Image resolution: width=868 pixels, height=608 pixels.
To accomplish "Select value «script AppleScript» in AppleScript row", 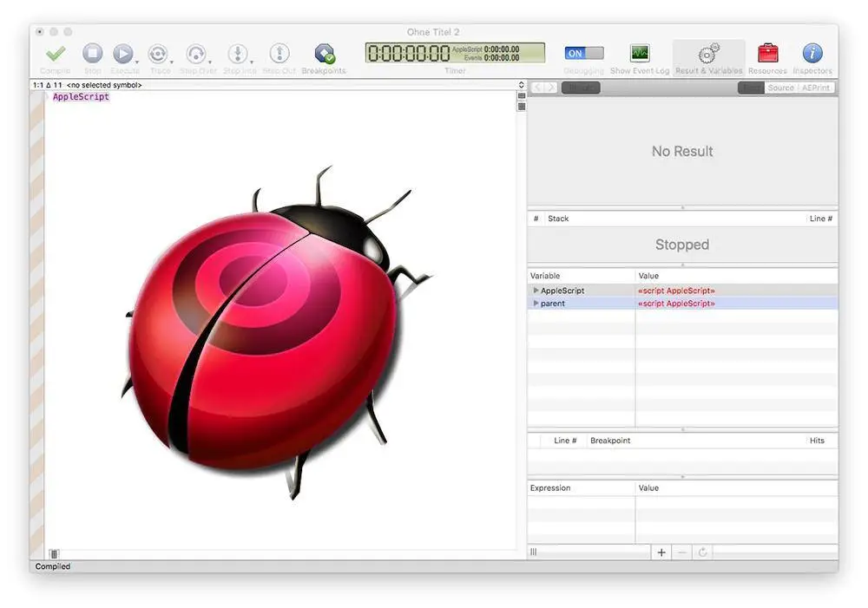I will tap(676, 291).
